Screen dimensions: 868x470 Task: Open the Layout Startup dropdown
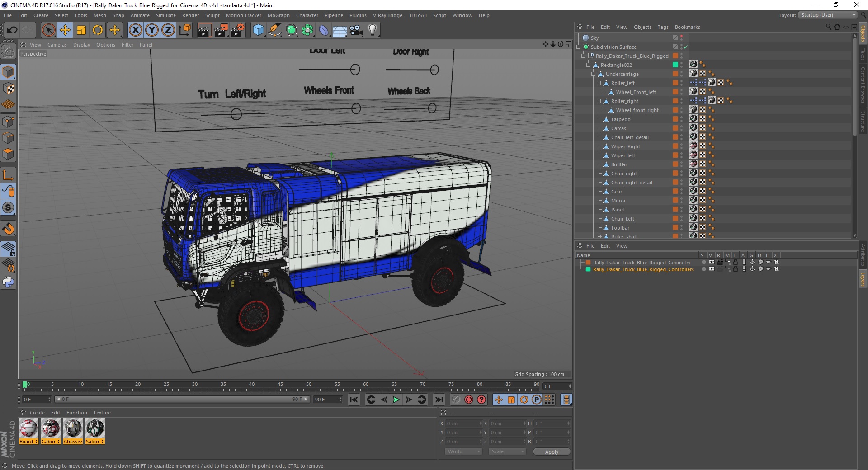828,15
